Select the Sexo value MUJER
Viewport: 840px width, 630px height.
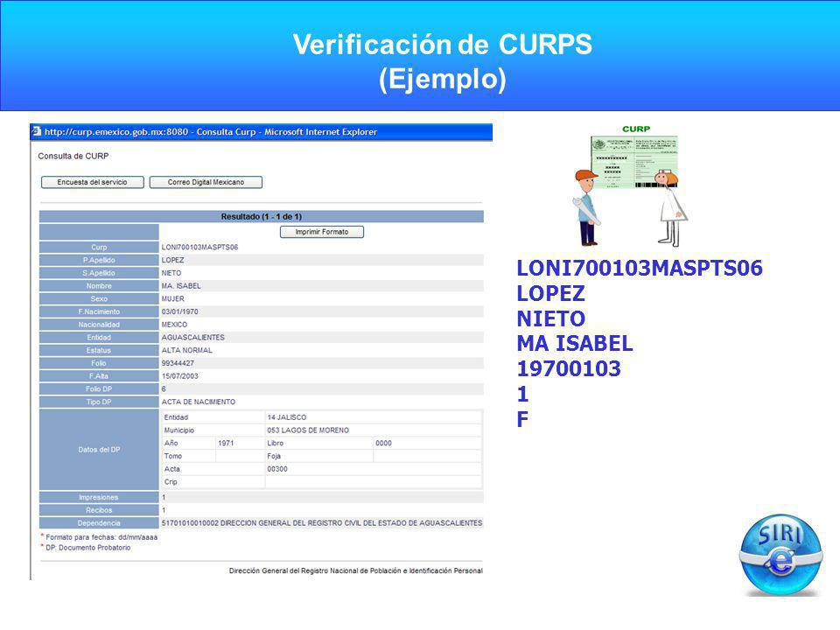173,298
